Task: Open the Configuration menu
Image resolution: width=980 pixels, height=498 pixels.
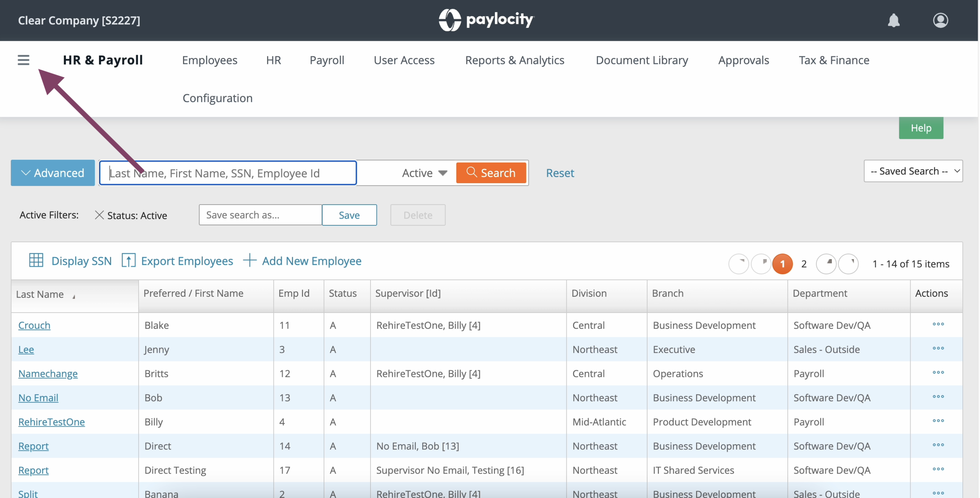Action: point(218,98)
